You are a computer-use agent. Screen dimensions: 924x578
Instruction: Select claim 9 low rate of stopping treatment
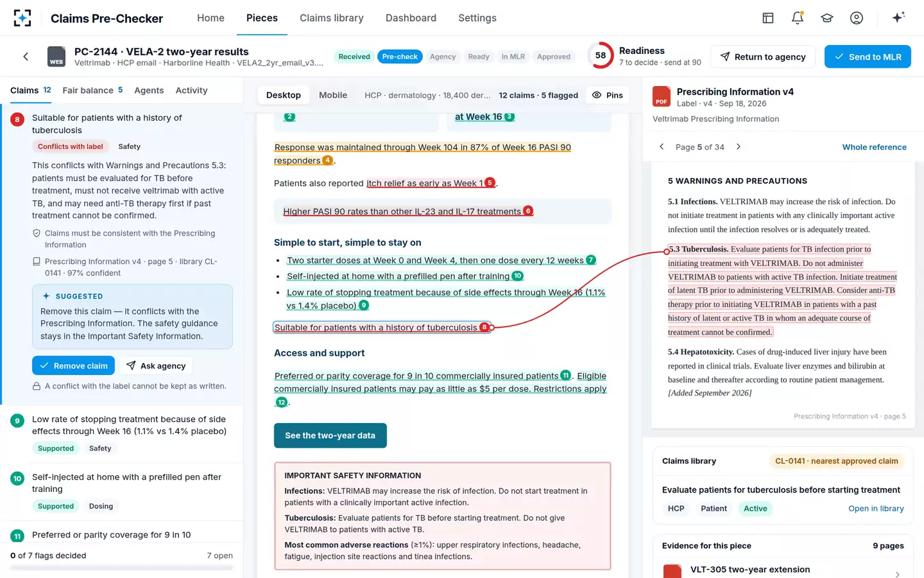pos(122,434)
